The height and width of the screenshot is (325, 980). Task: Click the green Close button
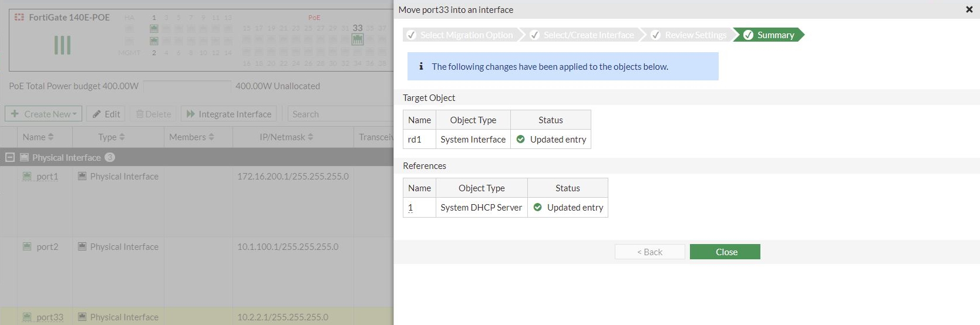click(725, 252)
